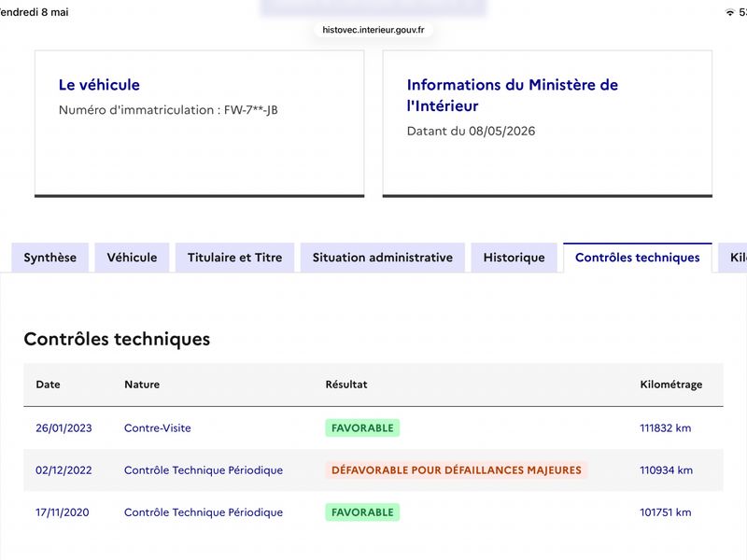Open the Situation administrative tab
The width and height of the screenshot is (747, 560).
[x=383, y=258]
